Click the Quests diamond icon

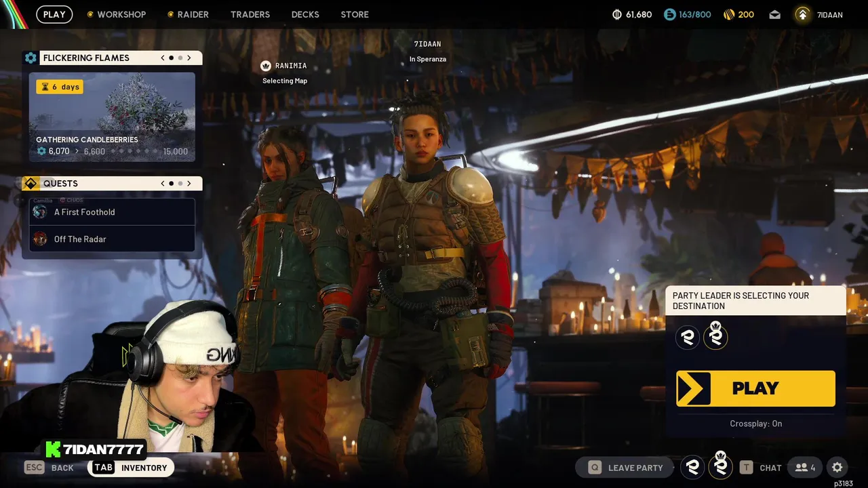[x=31, y=184]
